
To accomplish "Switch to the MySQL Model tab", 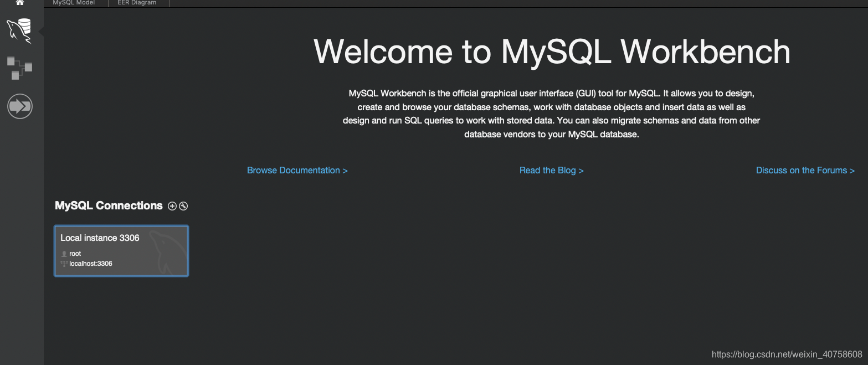I will 74,3.
